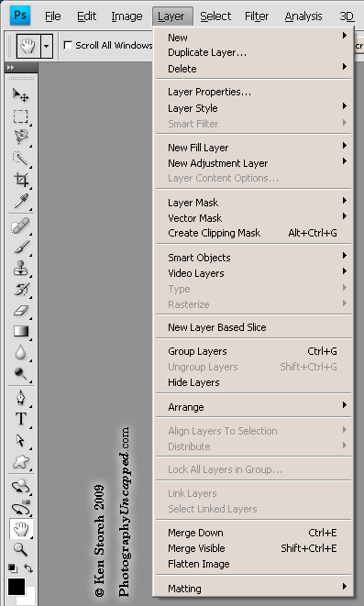The width and height of the screenshot is (364, 606).
Task: Enable Scroll All Windows checkbox
Action: point(68,45)
